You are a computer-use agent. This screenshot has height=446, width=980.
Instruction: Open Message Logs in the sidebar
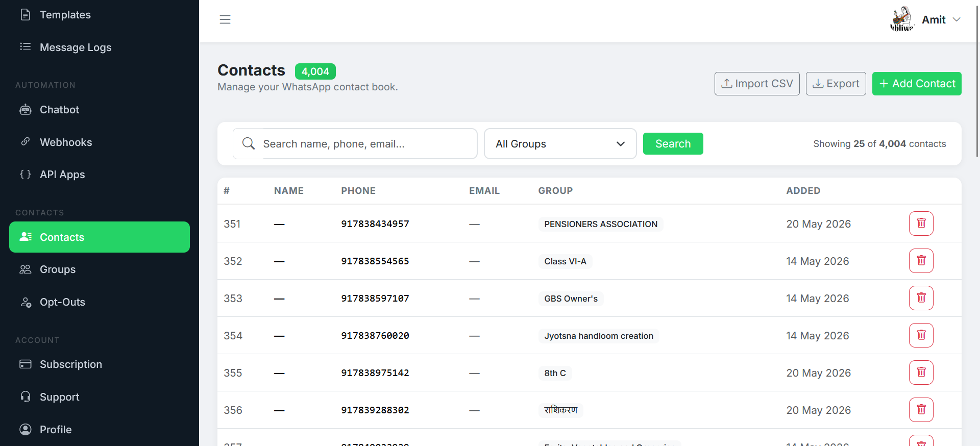pos(100,47)
